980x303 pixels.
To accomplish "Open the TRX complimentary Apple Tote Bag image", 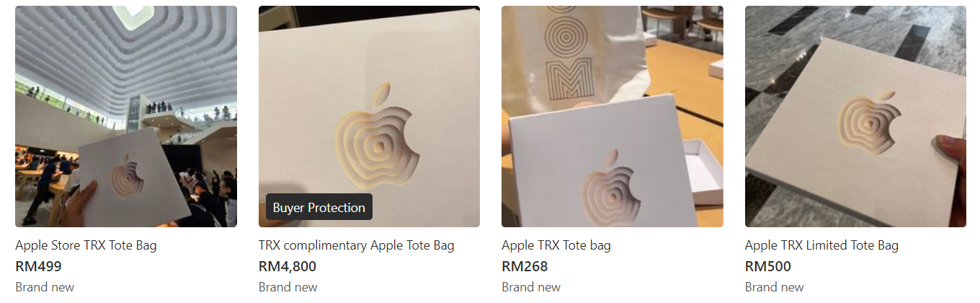I will click(369, 116).
